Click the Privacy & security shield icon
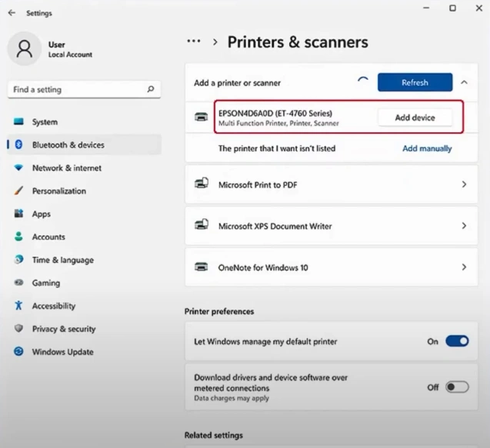490x448 pixels. tap(18, 329)
